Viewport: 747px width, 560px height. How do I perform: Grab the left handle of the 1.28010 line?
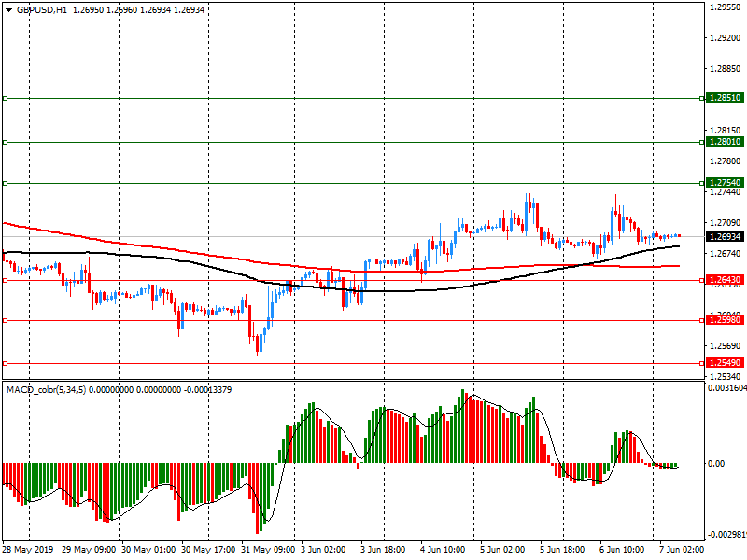(x=6, y=143)
